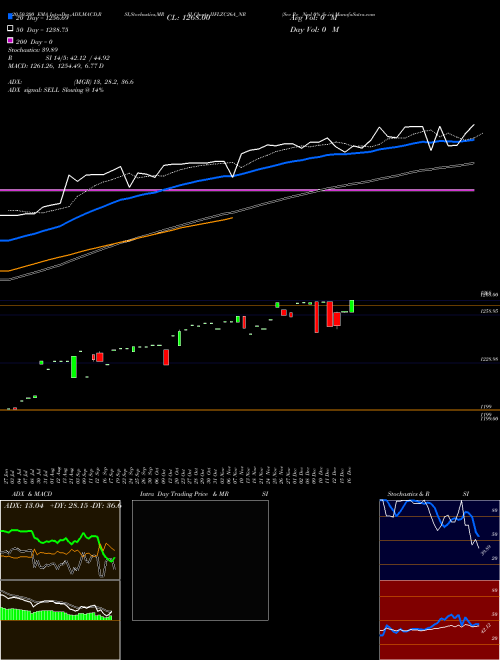Click the orange moving average line segment
Screen dimensions: 500x660
tap(116, 244)
